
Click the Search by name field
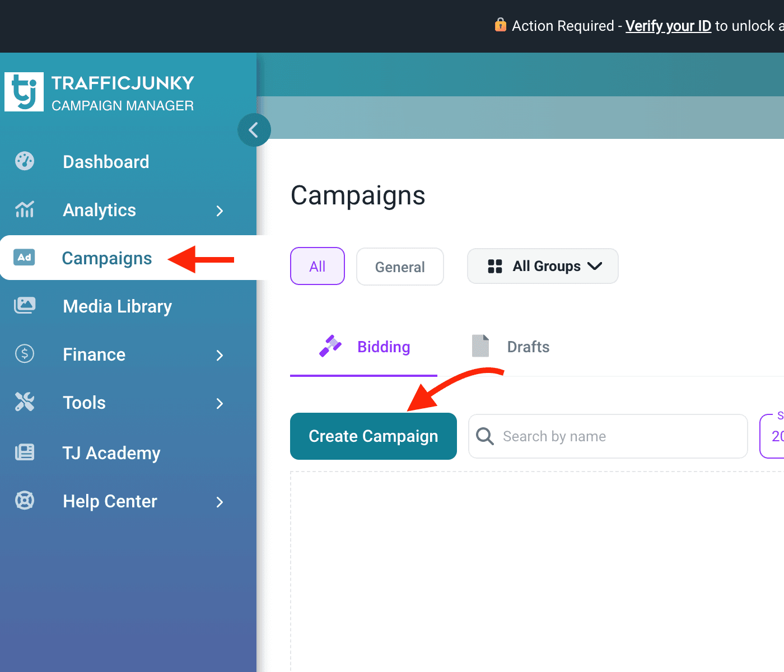coord(608,436)
